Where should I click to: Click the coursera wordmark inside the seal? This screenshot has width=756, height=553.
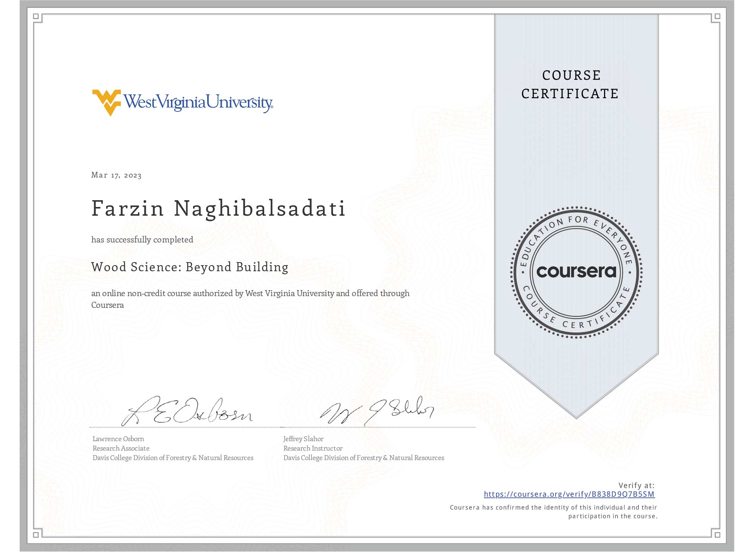pos(576,272)
